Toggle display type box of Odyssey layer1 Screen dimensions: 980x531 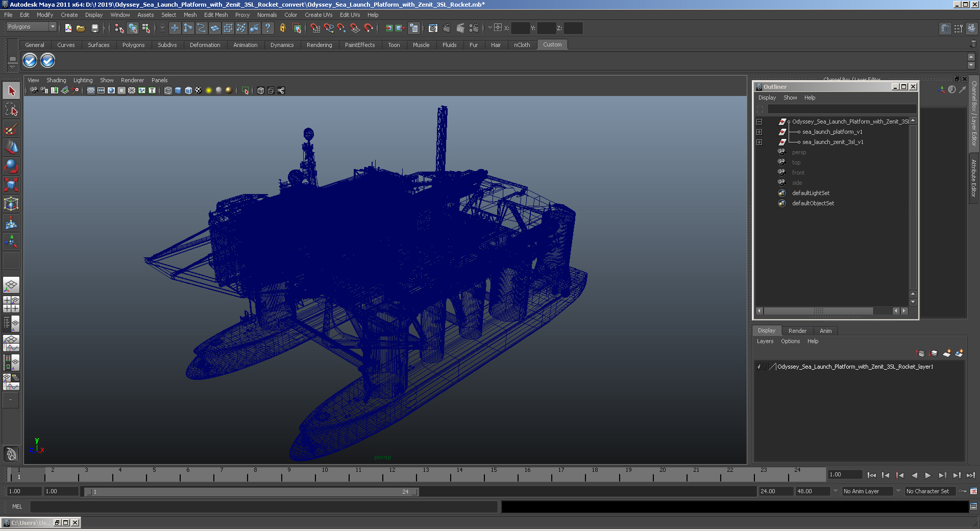click(765, 367)
